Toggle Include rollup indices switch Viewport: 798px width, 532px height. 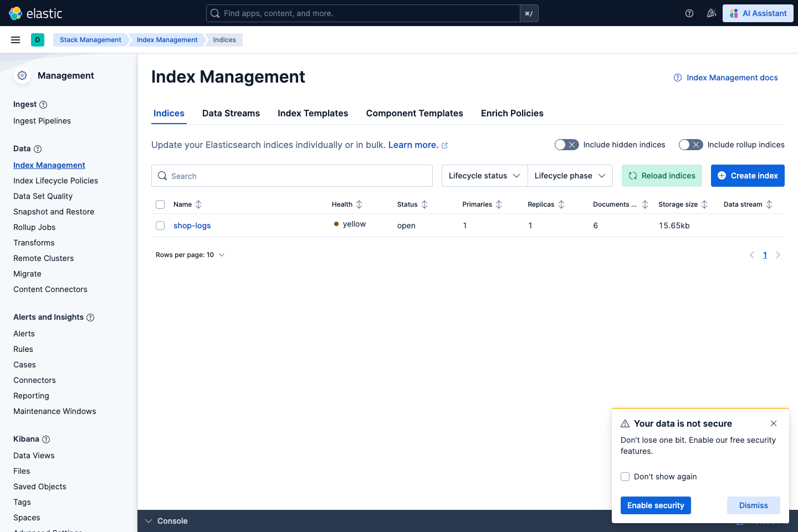[691, 145]
